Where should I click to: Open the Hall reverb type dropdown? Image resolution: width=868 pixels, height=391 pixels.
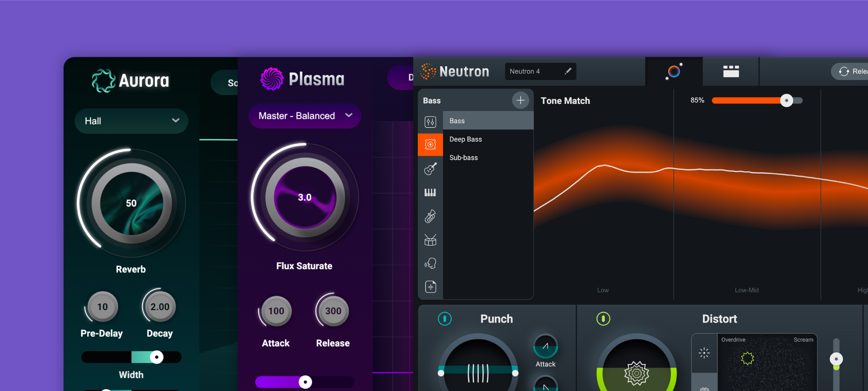pos(131,121)
